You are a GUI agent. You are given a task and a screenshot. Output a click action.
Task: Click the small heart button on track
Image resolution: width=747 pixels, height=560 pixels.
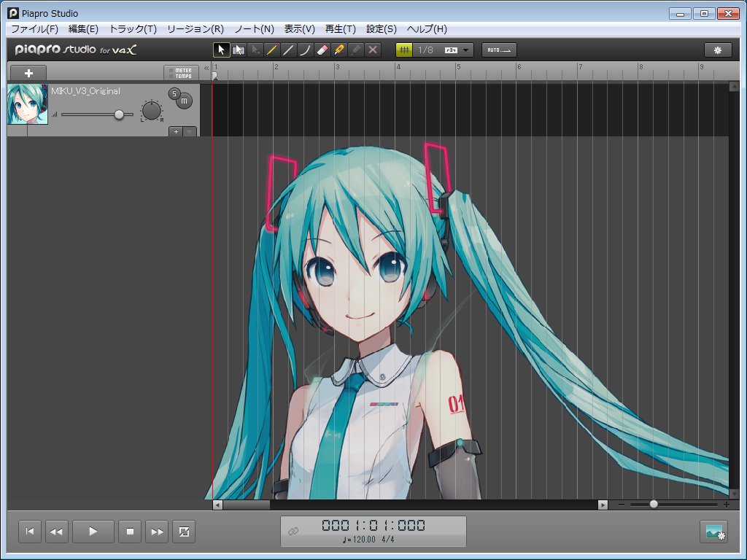point(190,131)
